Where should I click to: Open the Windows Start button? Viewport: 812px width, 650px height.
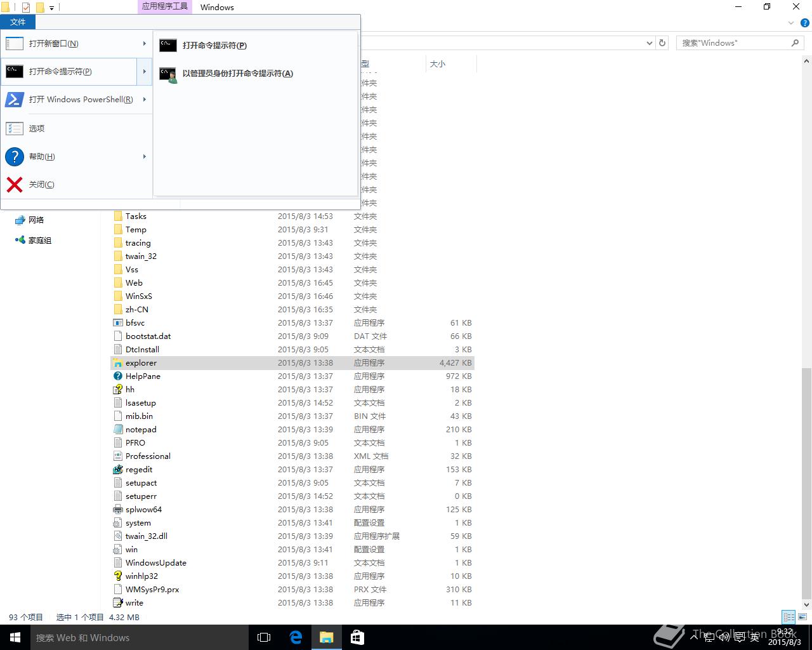[x=15, y=637]
